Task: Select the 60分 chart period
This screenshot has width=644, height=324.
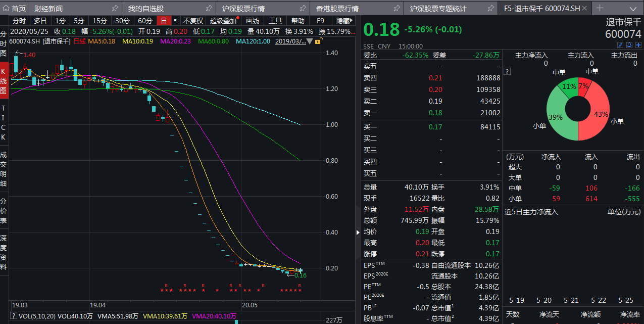Action: [145, 21]
